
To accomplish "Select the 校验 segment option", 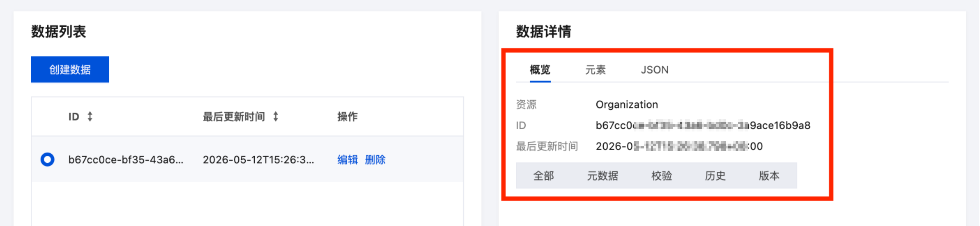I will 661,176.
